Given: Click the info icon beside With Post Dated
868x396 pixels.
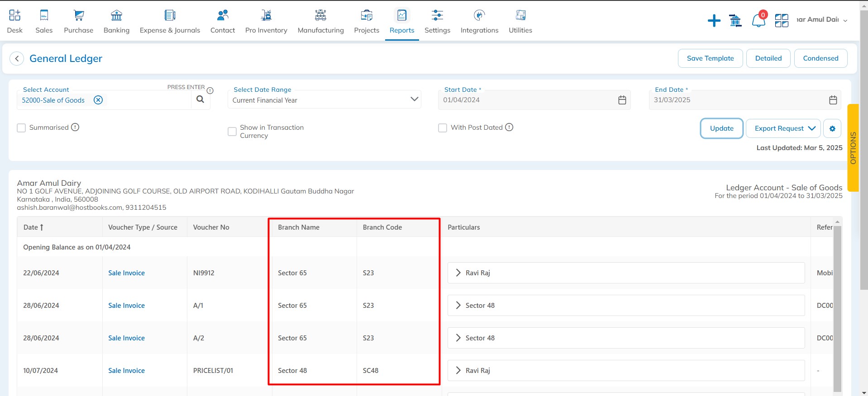Looking at the screenshot, I should click(x=509, y=127).
